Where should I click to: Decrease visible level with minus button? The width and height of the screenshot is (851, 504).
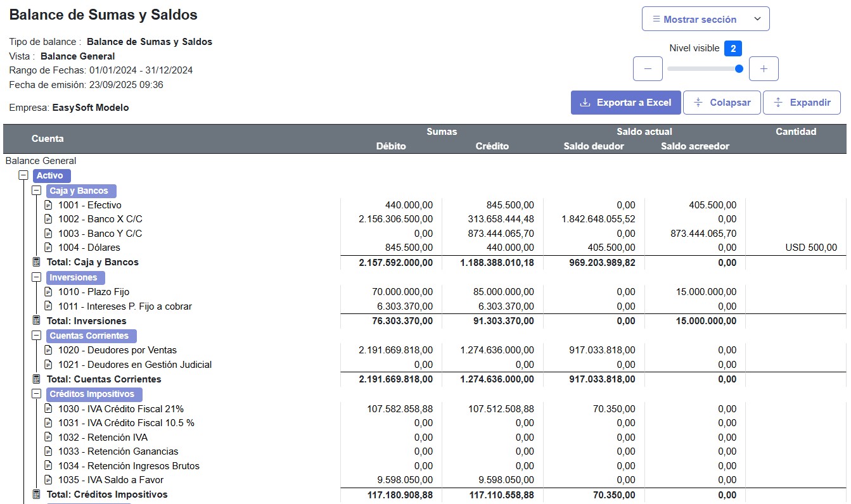pos(648,68)
